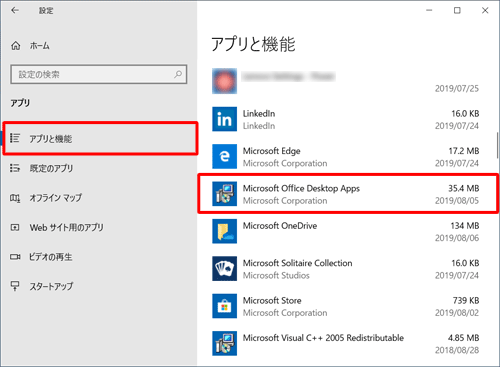This screenshot has width=500, height=367.
Task: Click the オフライン マップ map icon
Action: click(x=15, y=198)
